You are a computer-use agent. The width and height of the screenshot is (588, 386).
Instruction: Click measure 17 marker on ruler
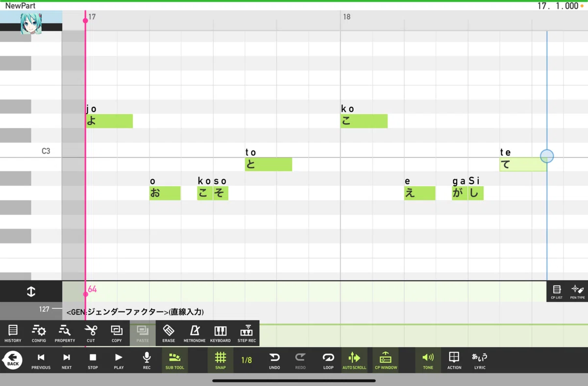[x=92, y=17]
